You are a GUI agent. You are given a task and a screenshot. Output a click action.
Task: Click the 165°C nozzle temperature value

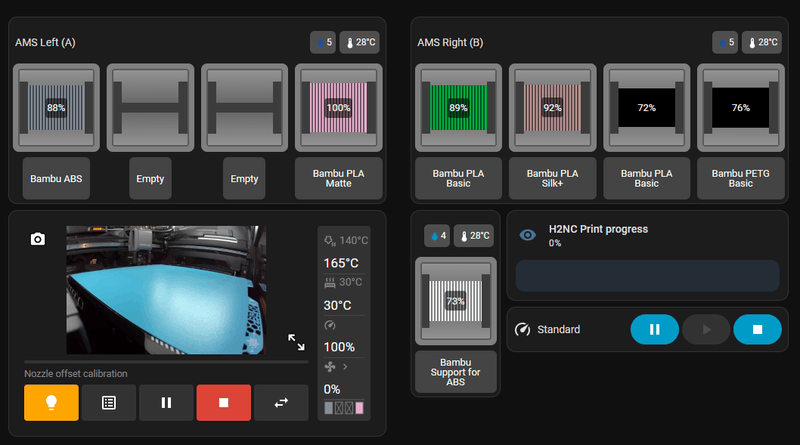click(x=341, y=263)
